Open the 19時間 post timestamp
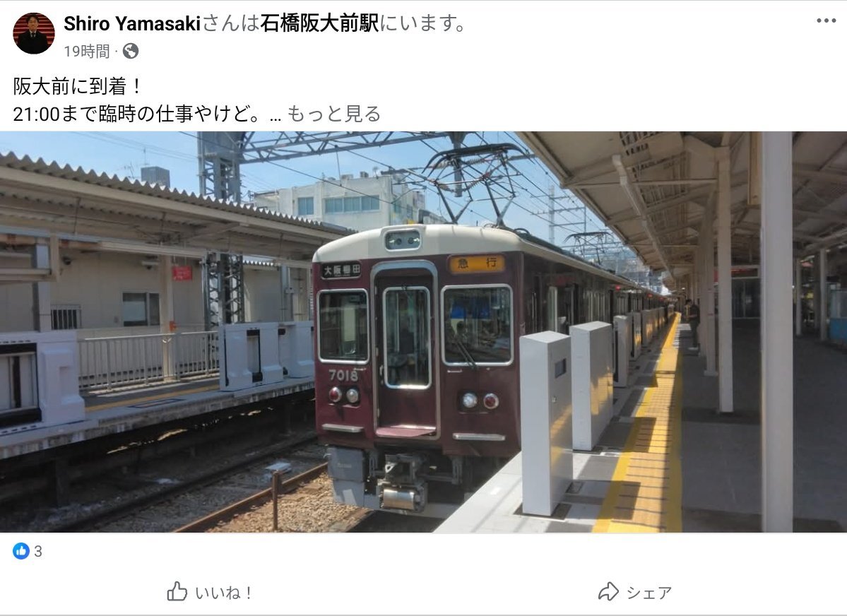The width and height of the screenshot is (847, 616). click(86, 52)
